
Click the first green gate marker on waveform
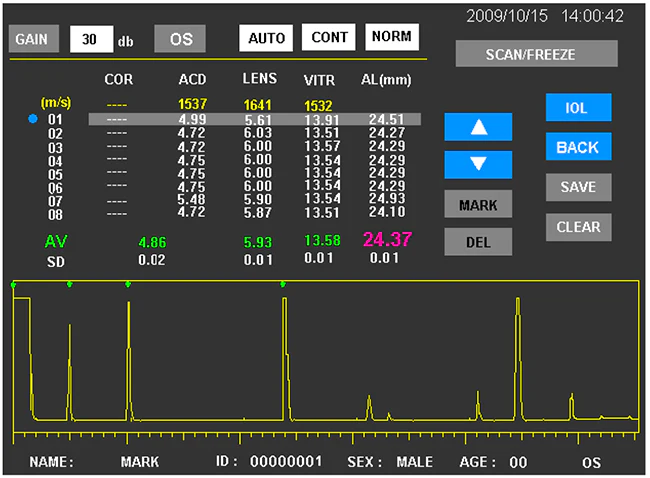click(x=14, y=285)
